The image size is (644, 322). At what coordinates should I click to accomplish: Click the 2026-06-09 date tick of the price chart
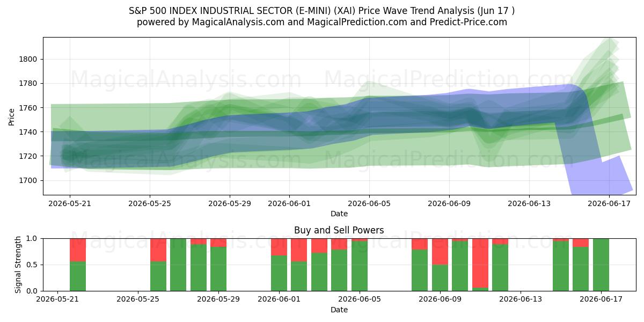pos(449,203)
